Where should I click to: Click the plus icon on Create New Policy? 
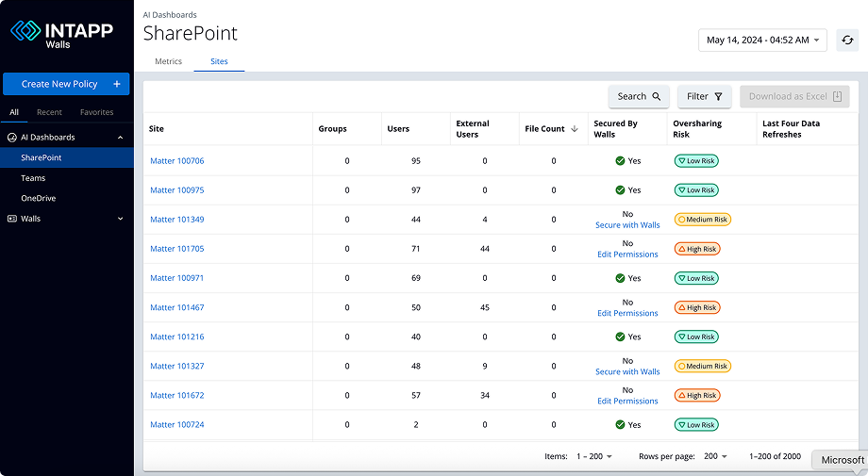[117, 84]
